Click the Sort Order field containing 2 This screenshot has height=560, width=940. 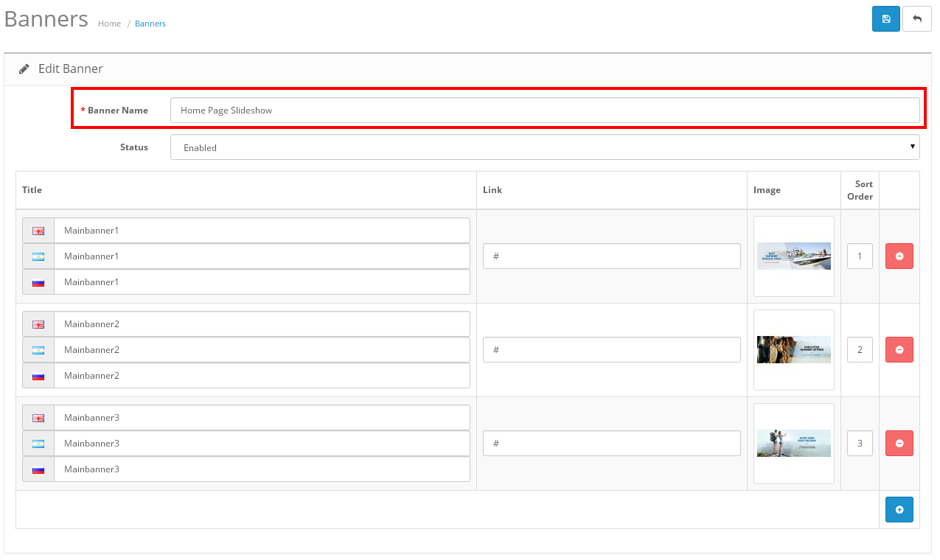coord(860,350)
